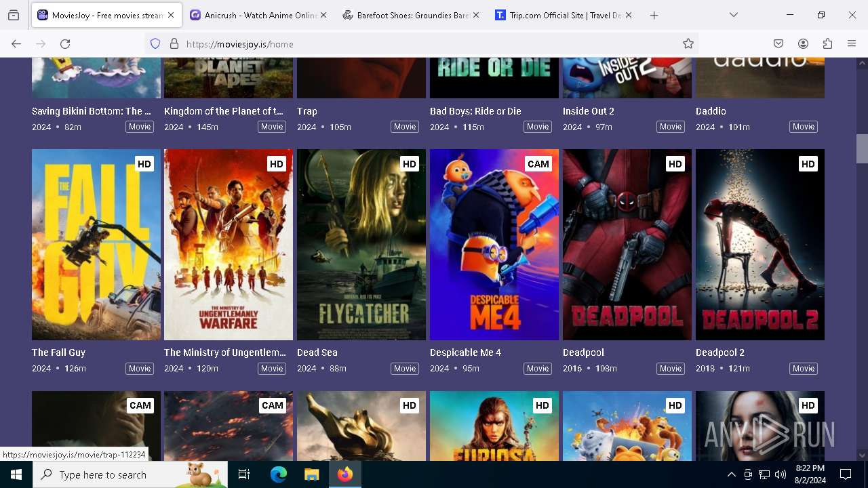The width and height of the screenshot is (868, 488).
Task: Switch to Barefoot Shoes Groundies tab
Action: click(x=410, y=15)
